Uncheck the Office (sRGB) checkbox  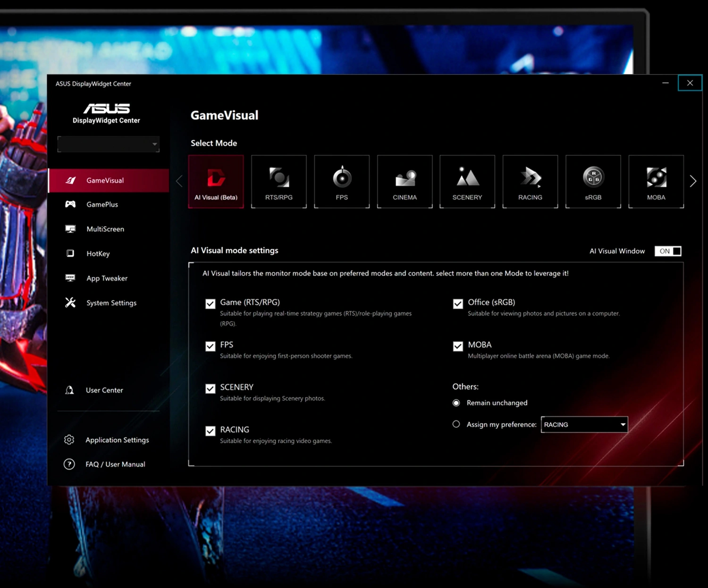coord(458,304)
